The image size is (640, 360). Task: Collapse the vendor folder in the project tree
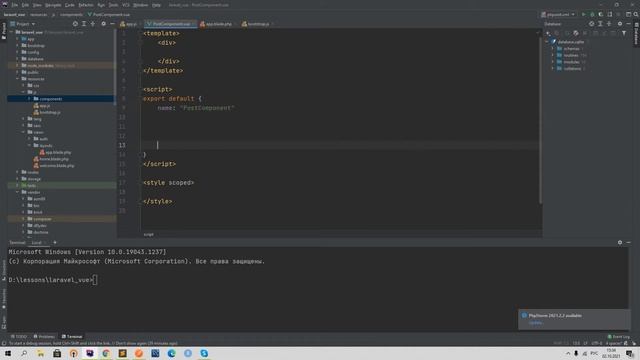(18, 192)
